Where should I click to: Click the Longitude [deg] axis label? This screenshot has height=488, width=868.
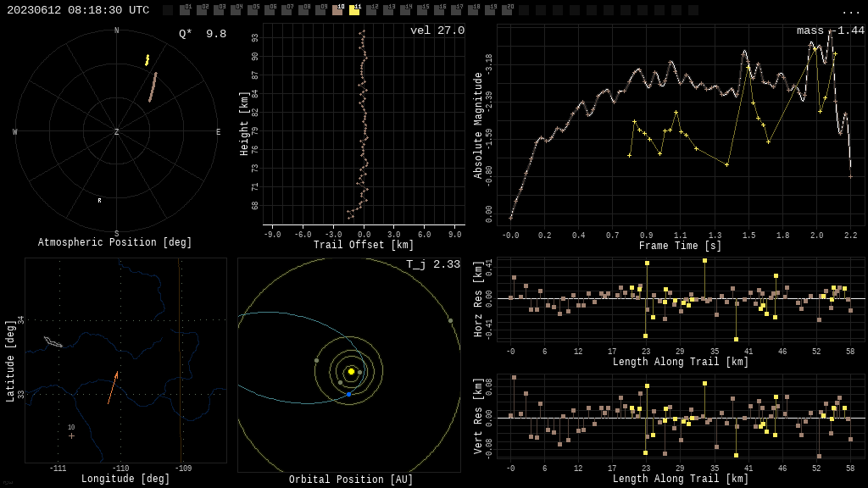point(125,479)
